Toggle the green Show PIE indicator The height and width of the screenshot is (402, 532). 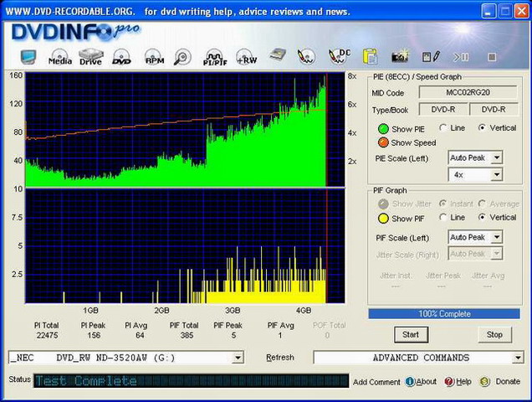pos(383,129)
